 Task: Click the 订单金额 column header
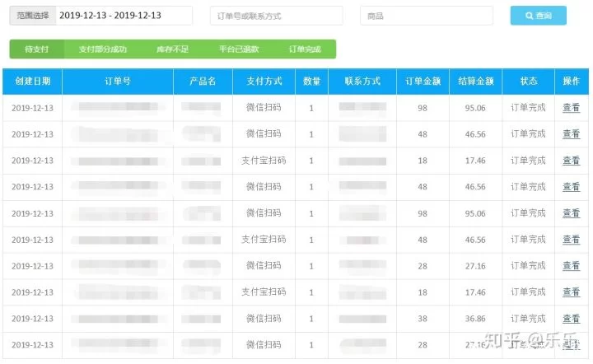coord(423,82)
